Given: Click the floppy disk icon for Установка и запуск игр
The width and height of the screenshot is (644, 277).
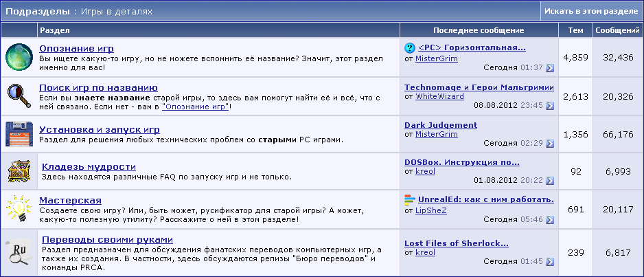Looking at the screenshot, I should pos(19,134).
